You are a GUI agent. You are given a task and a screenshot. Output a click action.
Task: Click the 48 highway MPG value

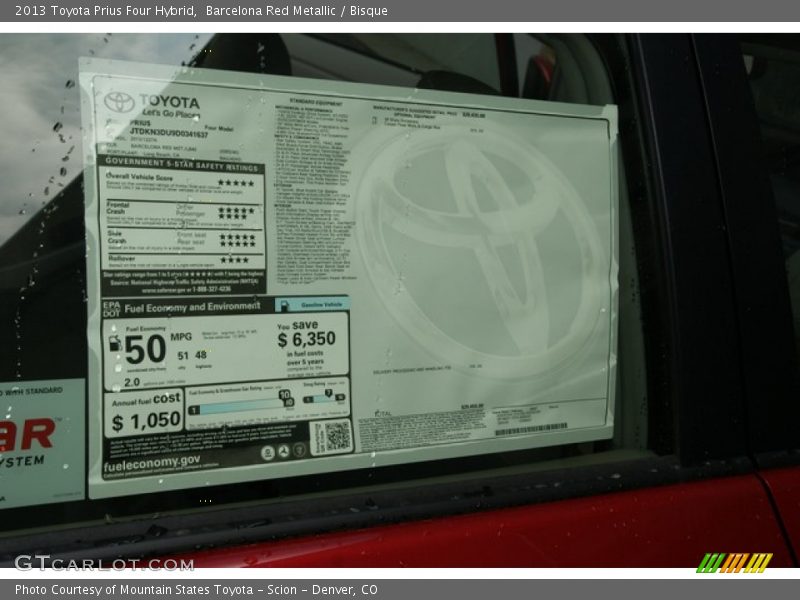click(201, 355)
